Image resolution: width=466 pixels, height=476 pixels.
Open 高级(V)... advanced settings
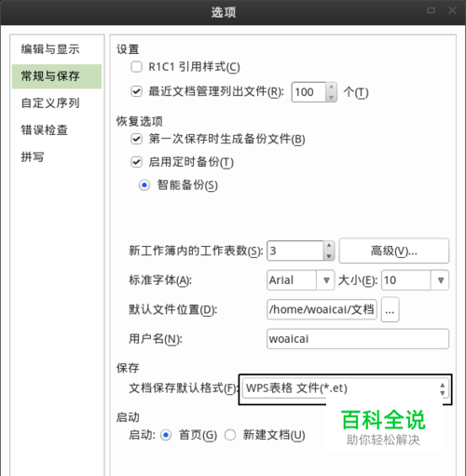click(393, 251)
